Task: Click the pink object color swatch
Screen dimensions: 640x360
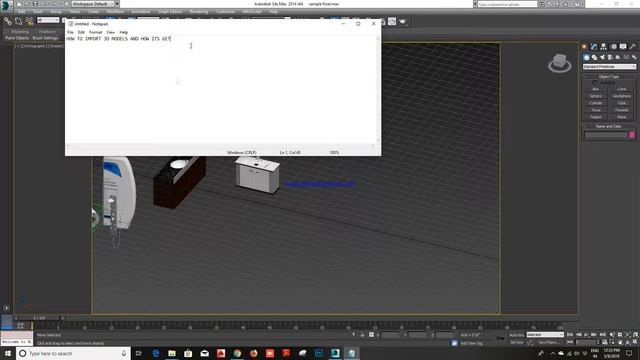Action: (632, 135)
